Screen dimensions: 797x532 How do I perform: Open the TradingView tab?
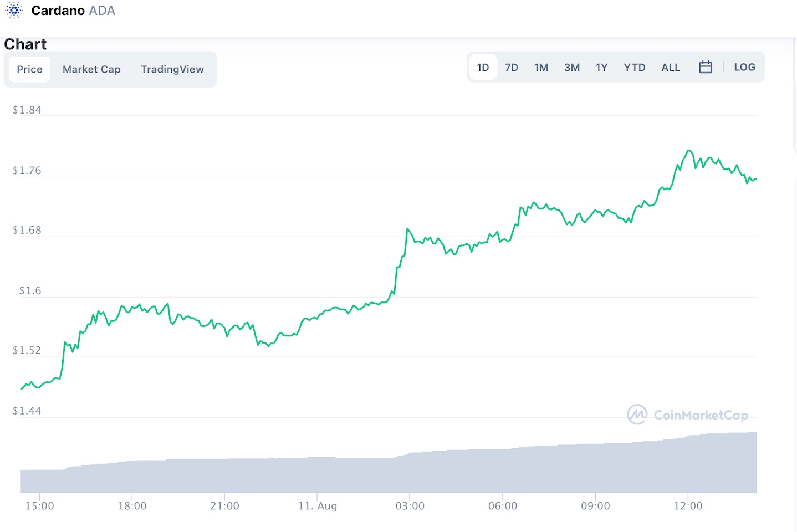[172, 69]
